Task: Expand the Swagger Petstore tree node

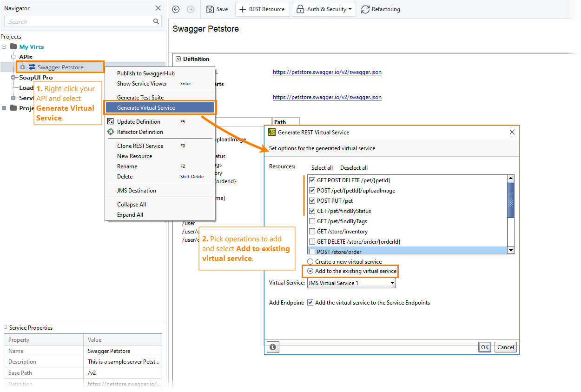Action: [x=22, y=67]
